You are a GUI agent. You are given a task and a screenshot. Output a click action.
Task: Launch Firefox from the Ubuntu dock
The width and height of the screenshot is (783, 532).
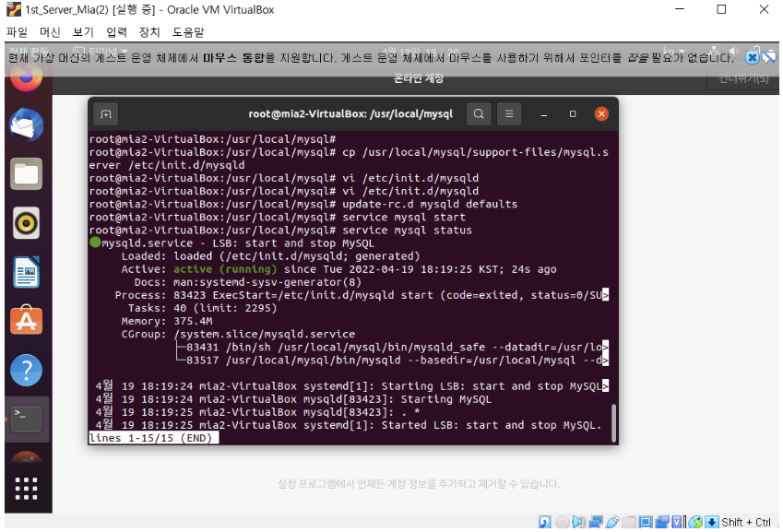pos(26,76)
